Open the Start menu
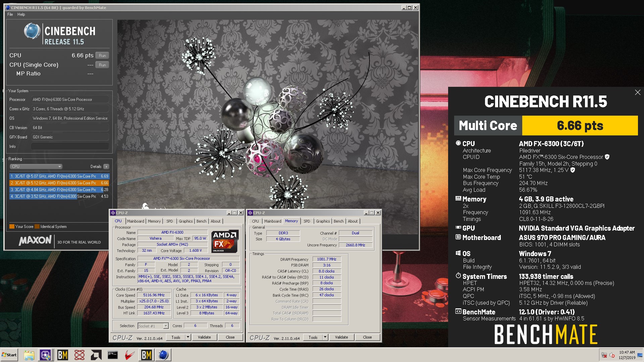644x362 pixels. coord(9,355)
